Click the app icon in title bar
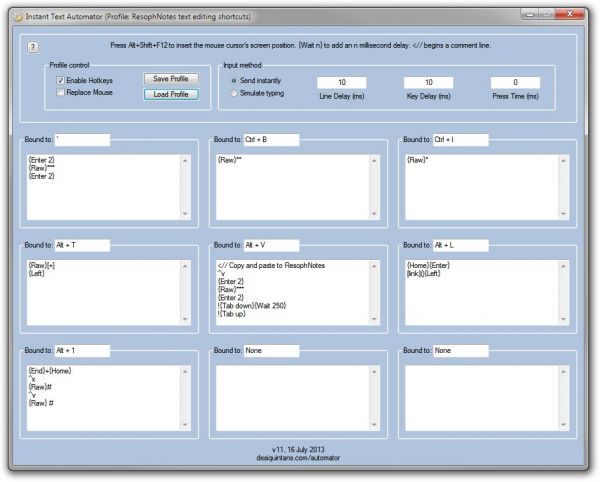 19,17
